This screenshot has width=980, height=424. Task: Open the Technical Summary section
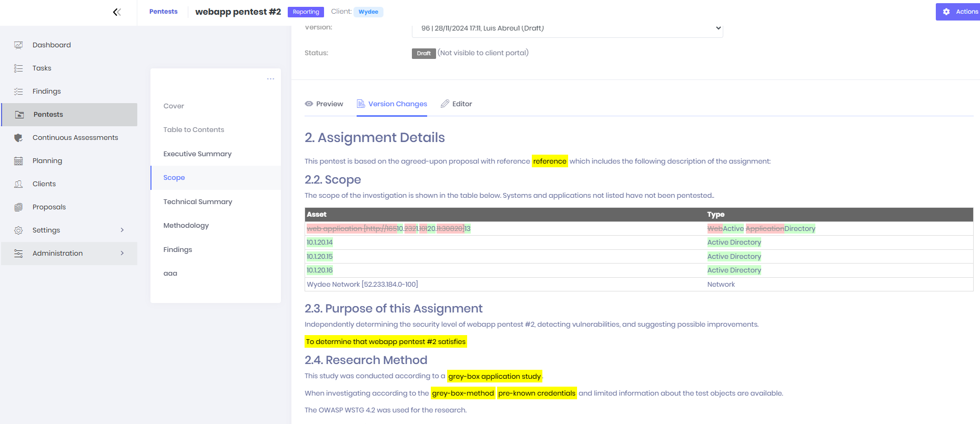point(198,202)
